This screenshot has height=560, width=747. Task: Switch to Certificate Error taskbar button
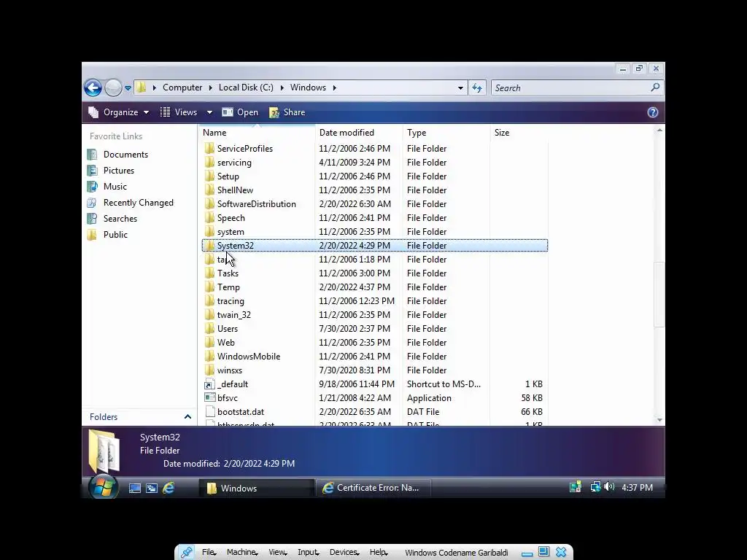tap(373, 488)
